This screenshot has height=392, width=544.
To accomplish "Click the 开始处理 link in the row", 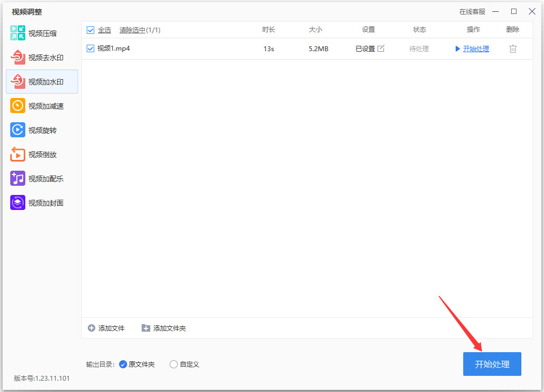I will pyautogui.click(x=476, y=49).
